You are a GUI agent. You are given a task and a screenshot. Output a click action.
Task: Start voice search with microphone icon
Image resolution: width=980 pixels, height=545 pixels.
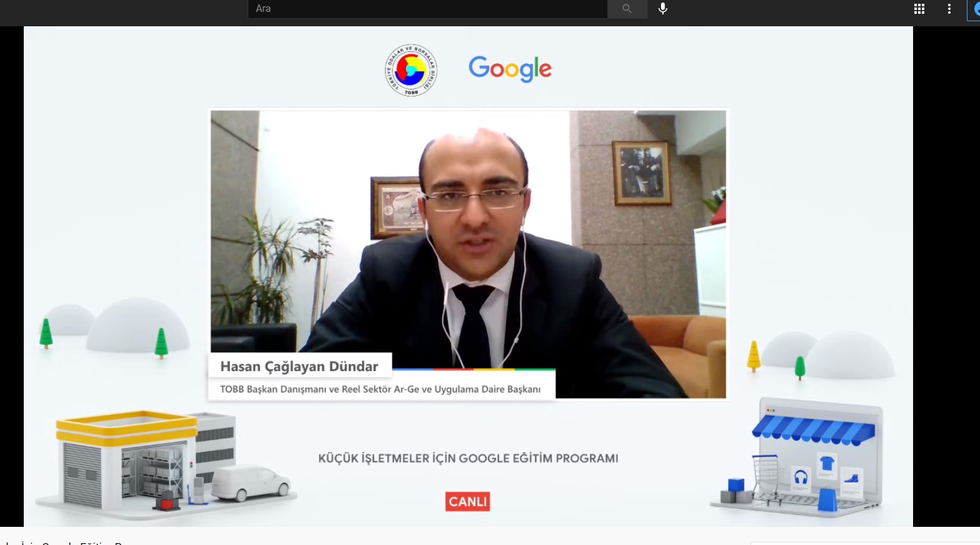click(x=663, y=9)
